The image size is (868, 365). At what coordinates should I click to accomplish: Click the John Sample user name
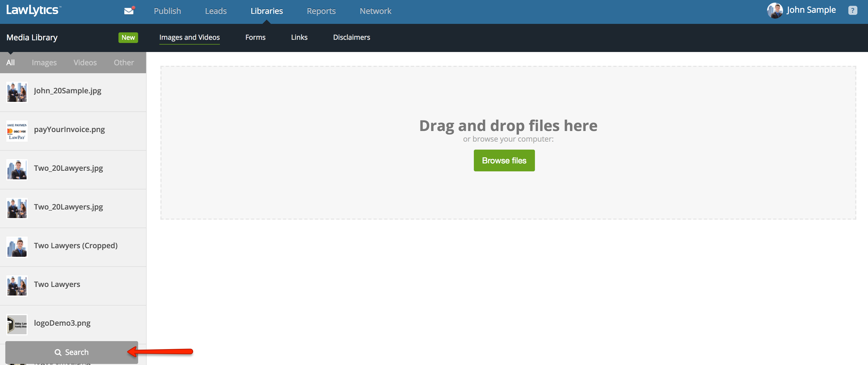[811, 10]
